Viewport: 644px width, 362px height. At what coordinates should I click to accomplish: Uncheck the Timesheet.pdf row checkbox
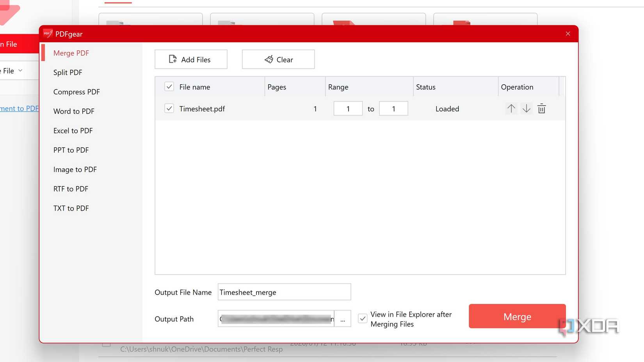[169, 108]
